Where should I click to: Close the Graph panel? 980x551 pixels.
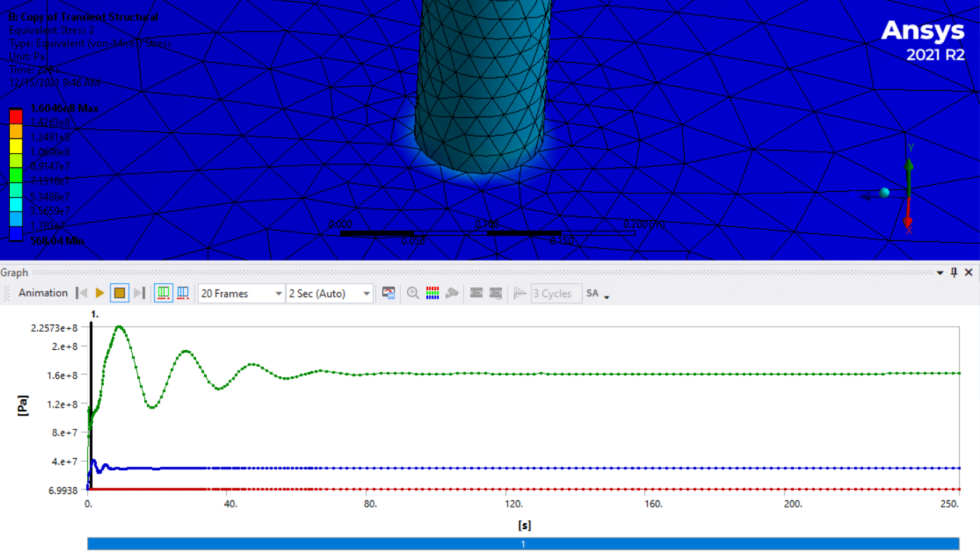pos(969,273)
